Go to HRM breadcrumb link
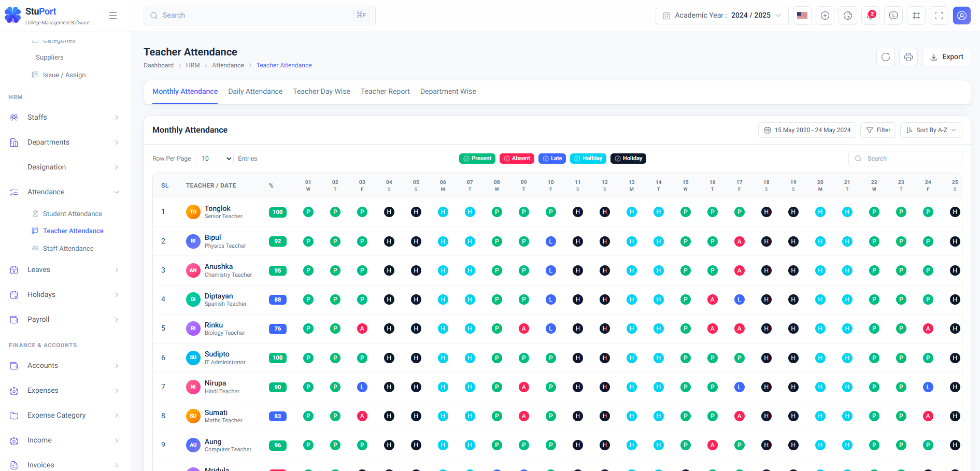Screen dimensions: 980x471 click(x=193, y=65)
